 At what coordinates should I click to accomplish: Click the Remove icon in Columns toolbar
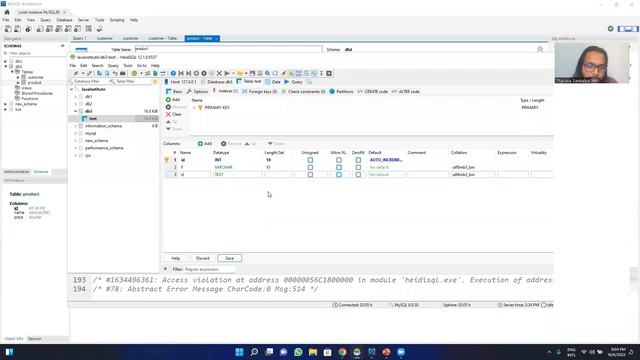click(224, 144)
